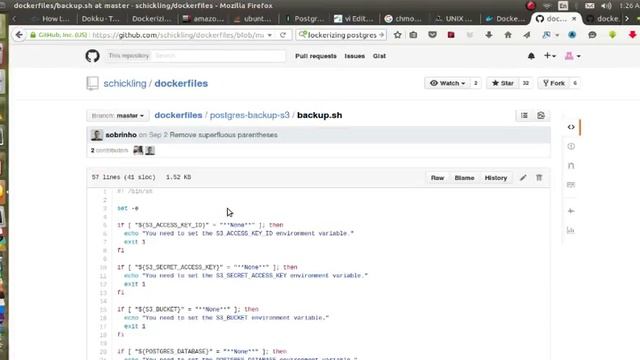Switch to the 'ubunt...' tab
This screenshot has height=360, width=640.
[x=253, y=19]
